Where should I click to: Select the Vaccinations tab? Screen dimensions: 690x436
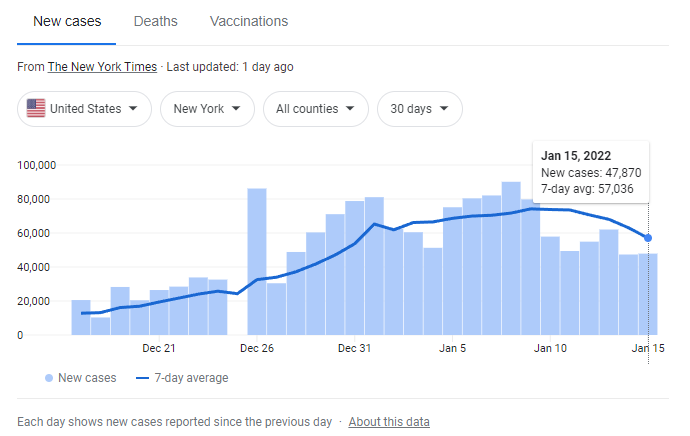point(249,21)
